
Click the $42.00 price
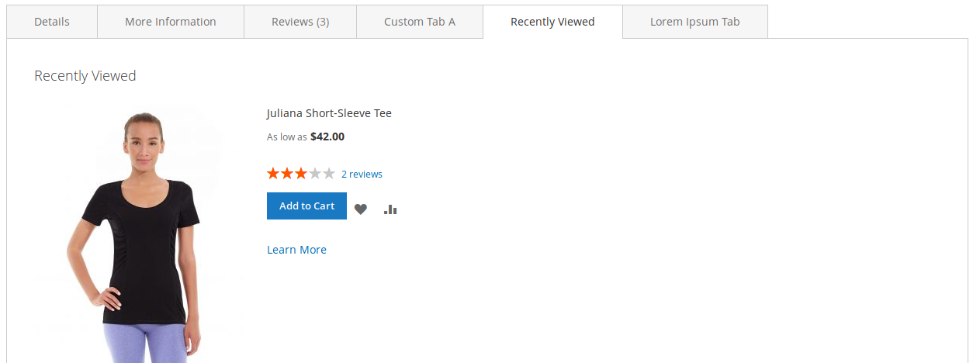(327, 137)
